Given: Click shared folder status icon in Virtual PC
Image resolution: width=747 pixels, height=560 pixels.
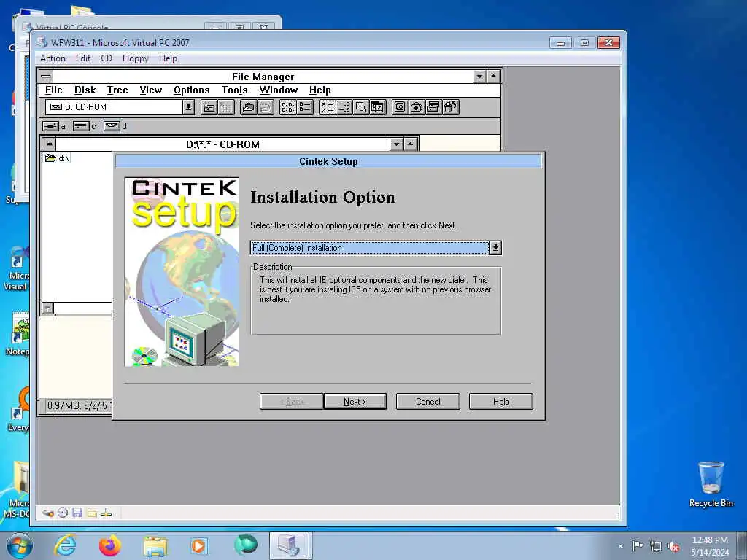Looking at the screenshot, I should click(x=92, y=513).
